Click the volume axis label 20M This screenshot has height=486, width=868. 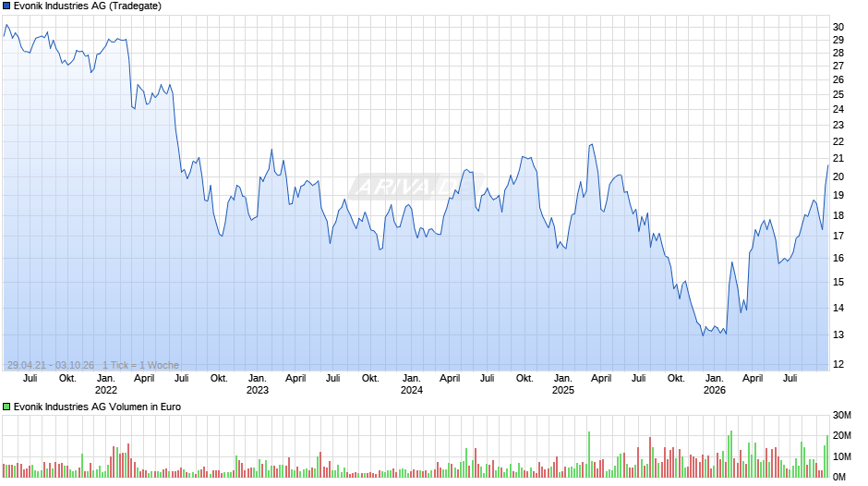coord(842,435)
